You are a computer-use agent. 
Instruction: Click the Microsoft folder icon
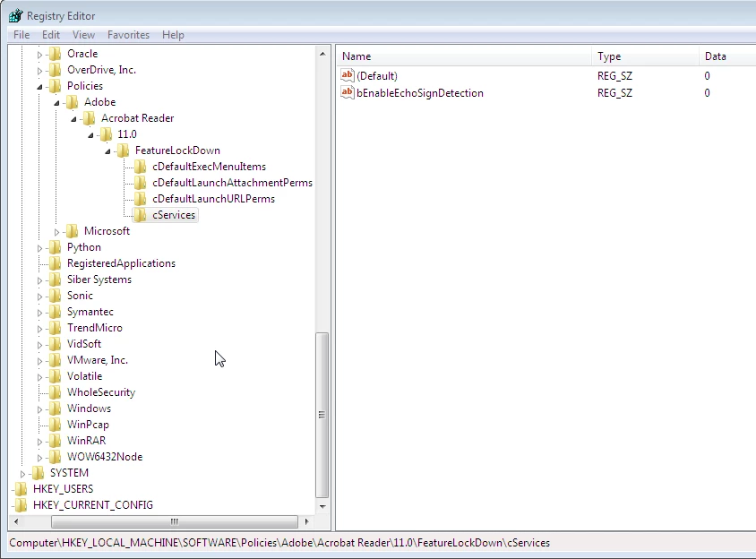tap(73, 231)
